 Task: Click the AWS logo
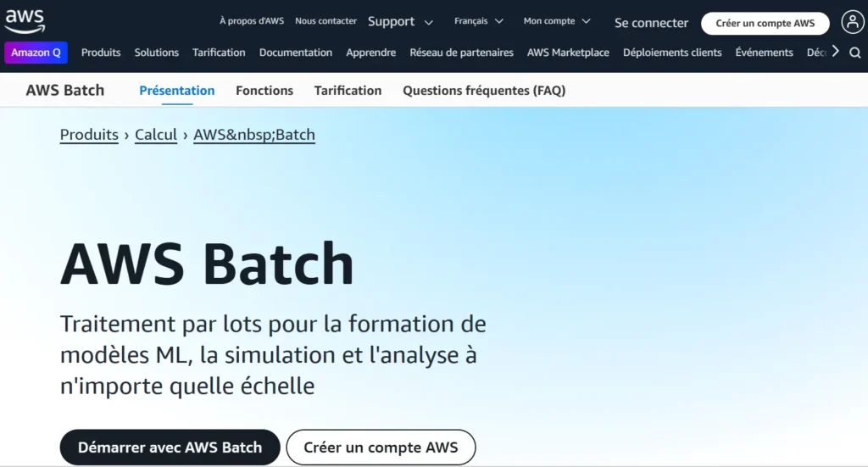(x=25, y=21)
